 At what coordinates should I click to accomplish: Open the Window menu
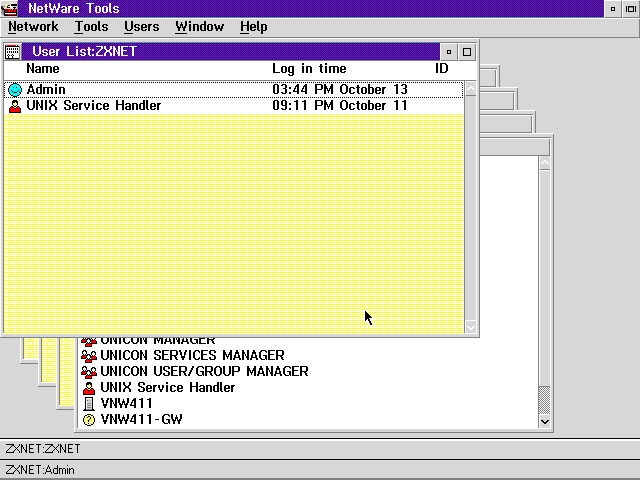click(x=200, y=27)
